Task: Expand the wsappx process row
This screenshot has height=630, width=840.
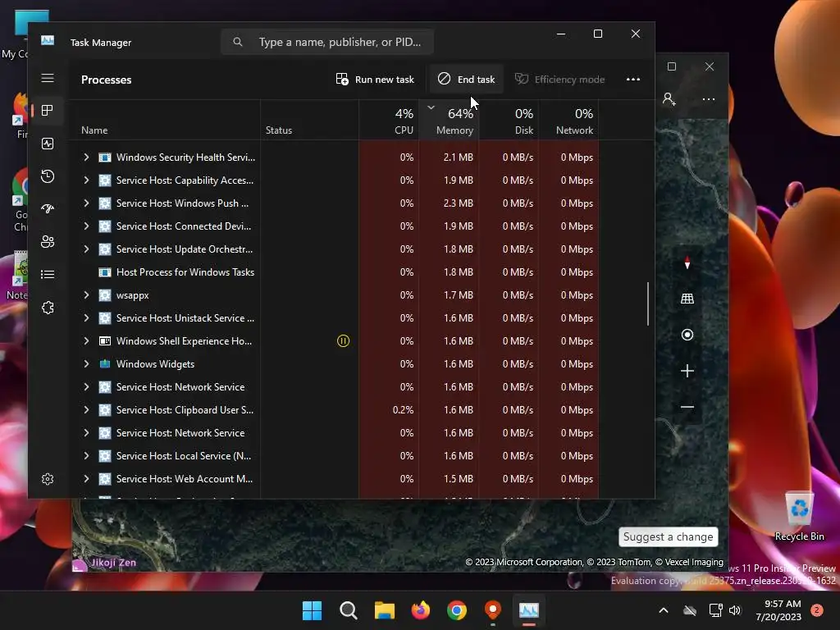Action: [x=86, y=295]
